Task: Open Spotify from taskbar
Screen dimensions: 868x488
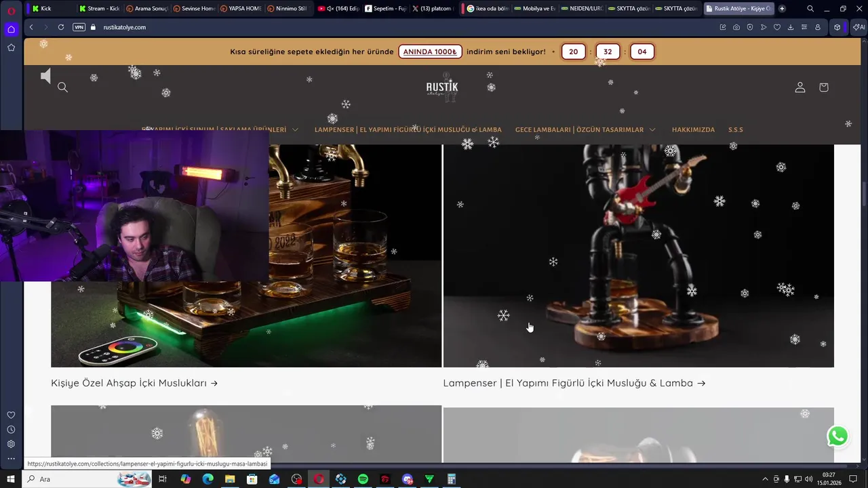Action: click(363, 479)
